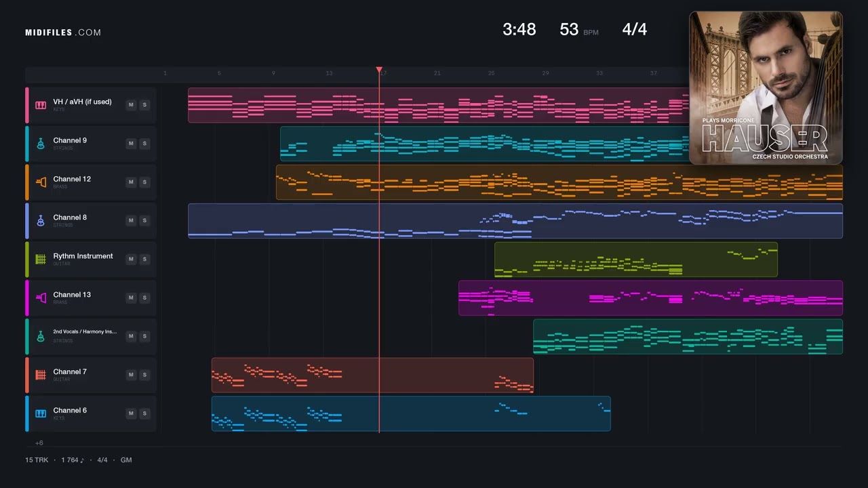Mute the Channel 8 track
Viewport: 868px width, 488px height.
pos(132,221)
